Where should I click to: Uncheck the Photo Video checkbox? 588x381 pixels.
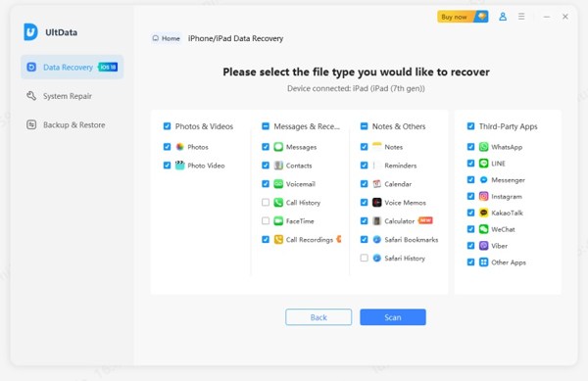click(167, 166)
